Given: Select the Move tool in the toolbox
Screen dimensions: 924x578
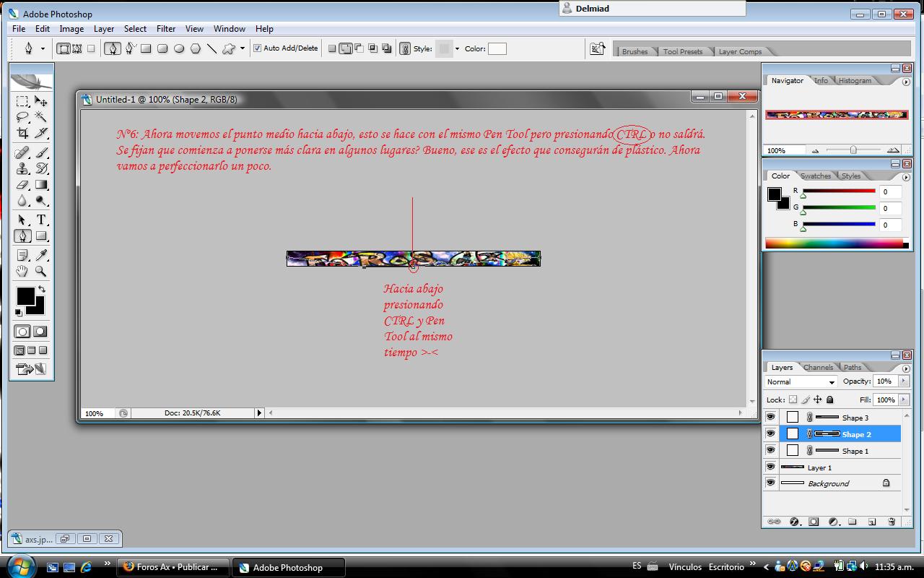Looking at the screenshot, I should click(41, 102).
